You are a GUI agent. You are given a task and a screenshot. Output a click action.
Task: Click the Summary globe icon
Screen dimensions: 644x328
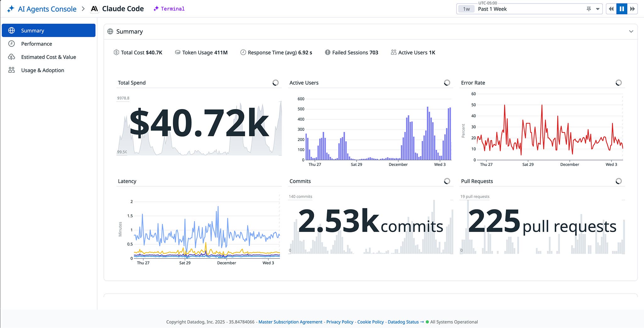coord(110,31)
